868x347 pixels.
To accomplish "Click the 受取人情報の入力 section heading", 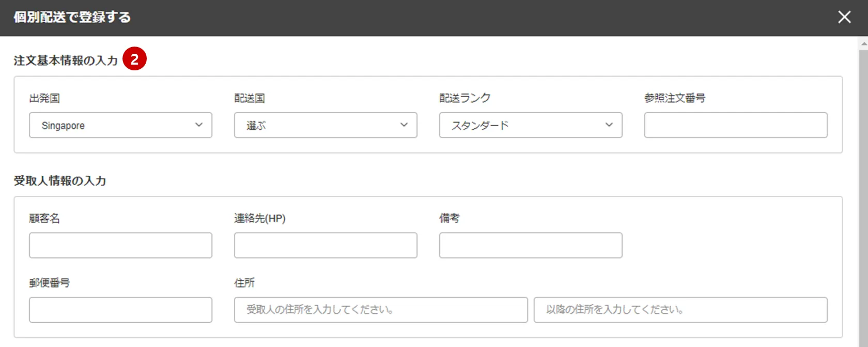I will (60, 180).
